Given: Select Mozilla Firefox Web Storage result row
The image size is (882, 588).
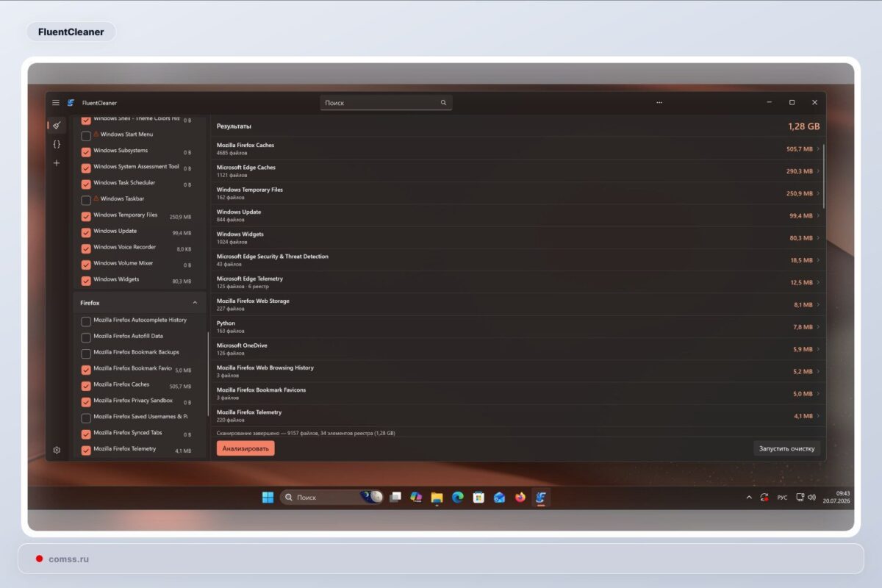Looking at the screenshot, I should [x=517, y=304].
